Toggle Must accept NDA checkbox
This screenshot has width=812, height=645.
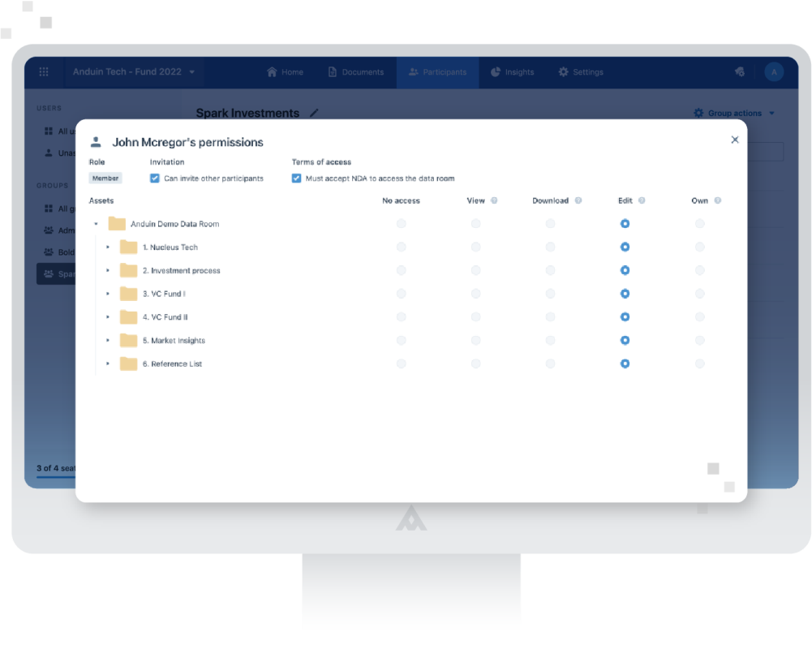296,178
